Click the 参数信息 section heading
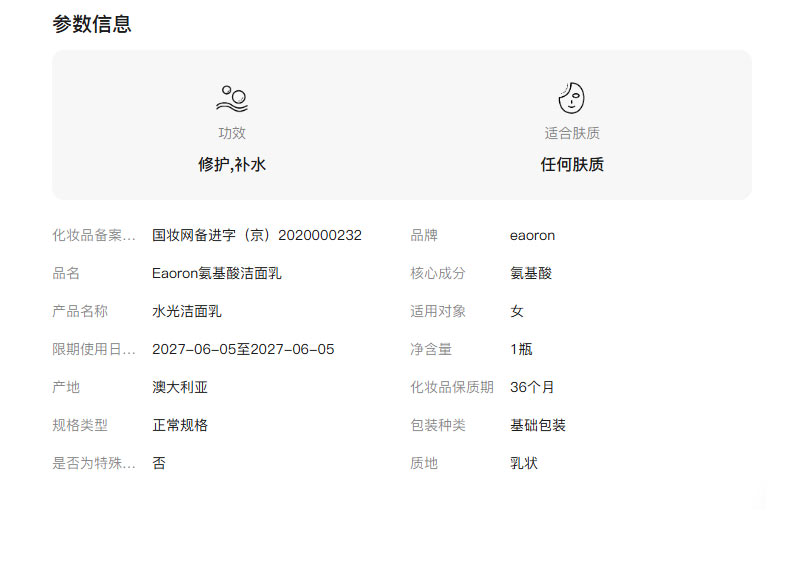Viewport: 806px width, 567px height. coord(92,24)
